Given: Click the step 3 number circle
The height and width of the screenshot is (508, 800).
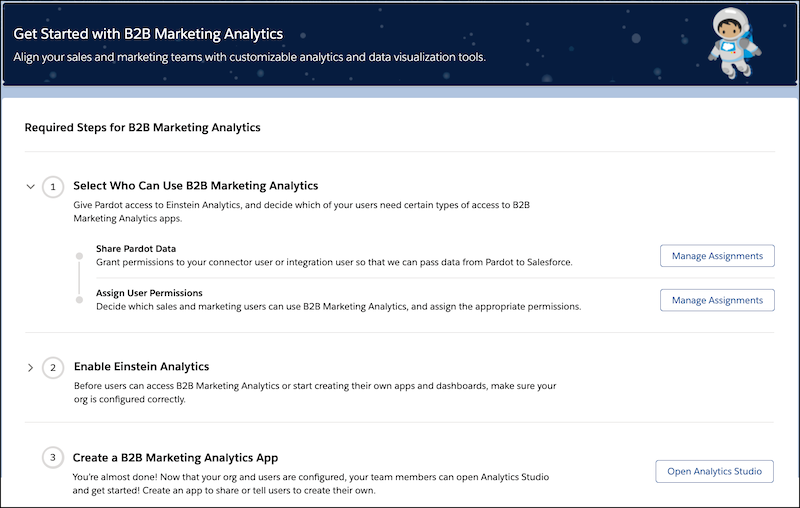Looking at the screenshot, I should (53, 458).
